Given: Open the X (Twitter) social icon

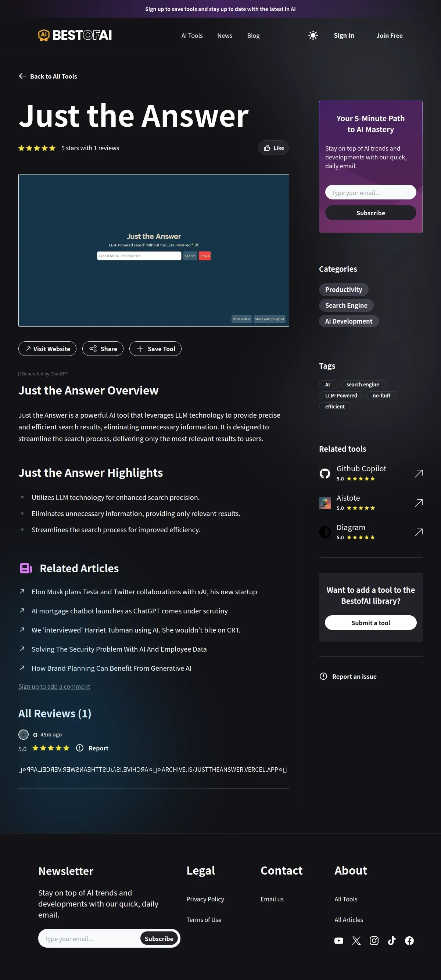Looking at the screenshot, I should pyautogui.click(x=356, y=940).
